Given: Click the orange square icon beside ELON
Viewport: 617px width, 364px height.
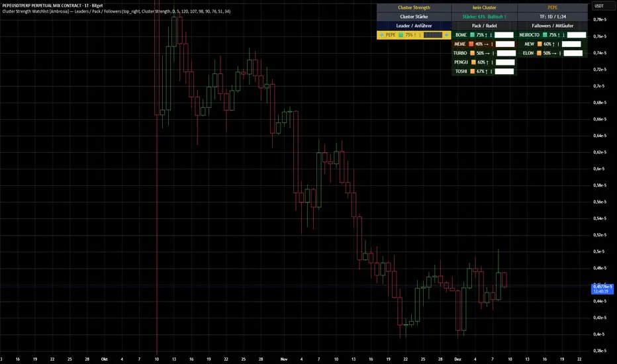Looking at the screenshot, I should coord(539,53).
